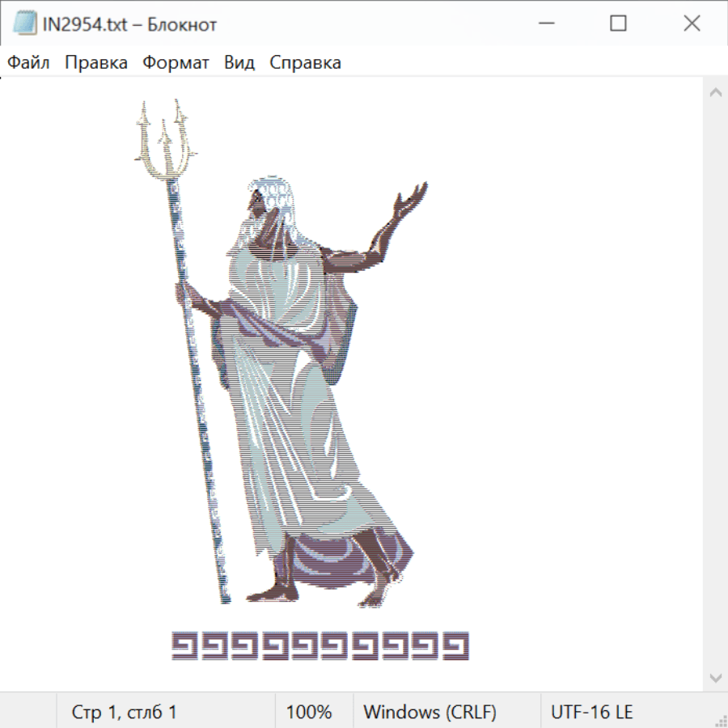Screen dimensions: 728x728
Task: Maximize the Notepad window
Action: pos(618,24)
